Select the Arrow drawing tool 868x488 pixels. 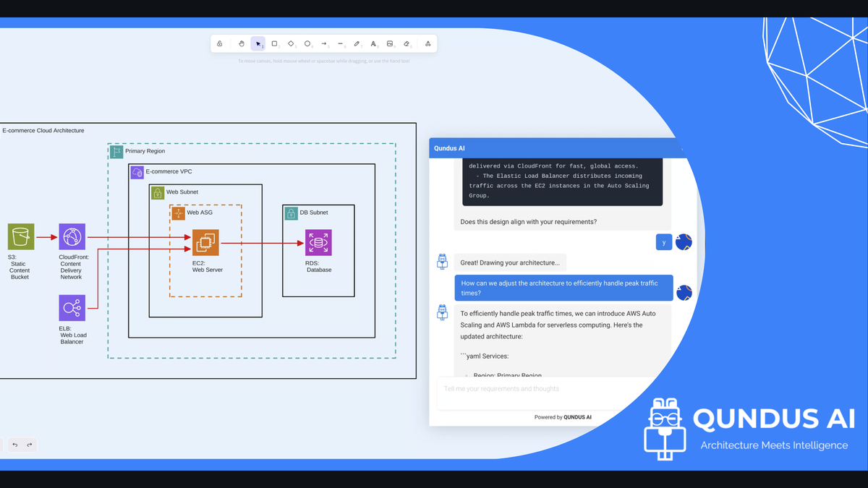point(324,44)
